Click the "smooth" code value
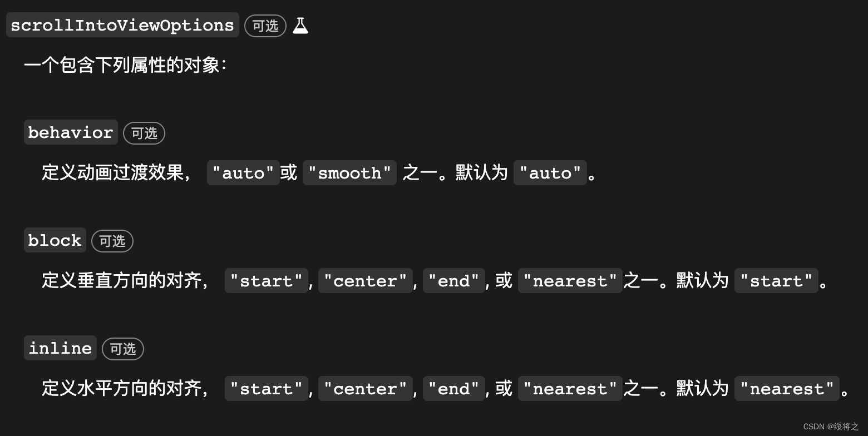This screenshot has height=436, width=868. point(349,173)
